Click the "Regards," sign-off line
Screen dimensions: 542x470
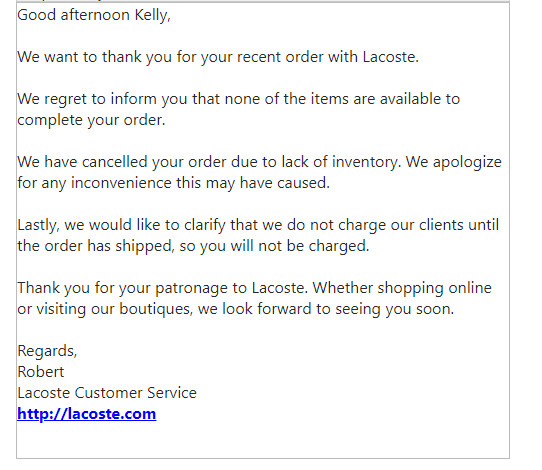coord(47,351)
